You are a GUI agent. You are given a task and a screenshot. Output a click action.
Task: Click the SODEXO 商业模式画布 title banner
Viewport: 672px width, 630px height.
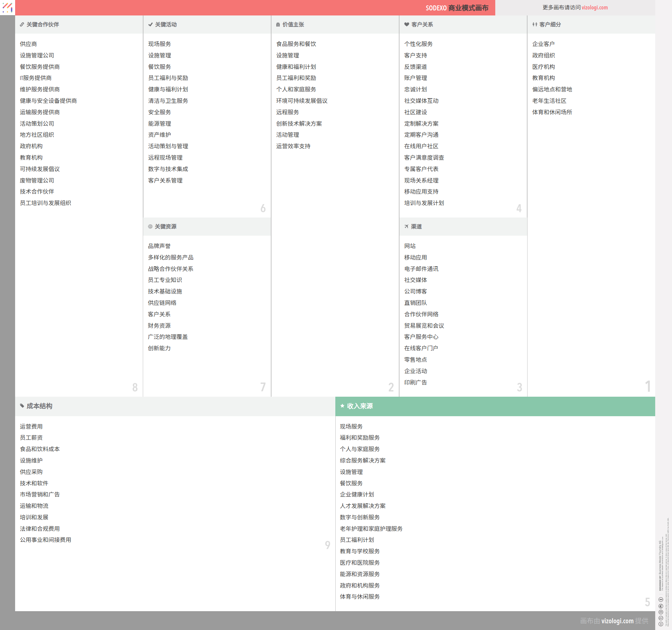[457, 8]
